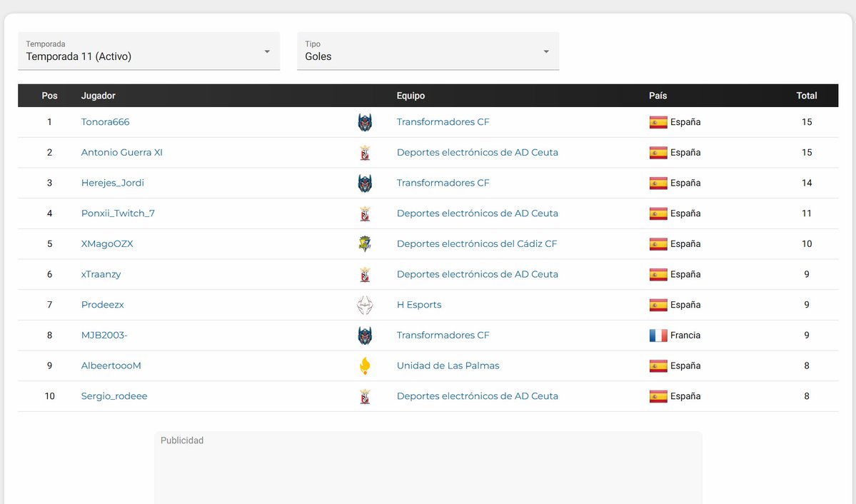The image size is (856, 504).
Task: Click the Total column header
Action: pos(806,96)
